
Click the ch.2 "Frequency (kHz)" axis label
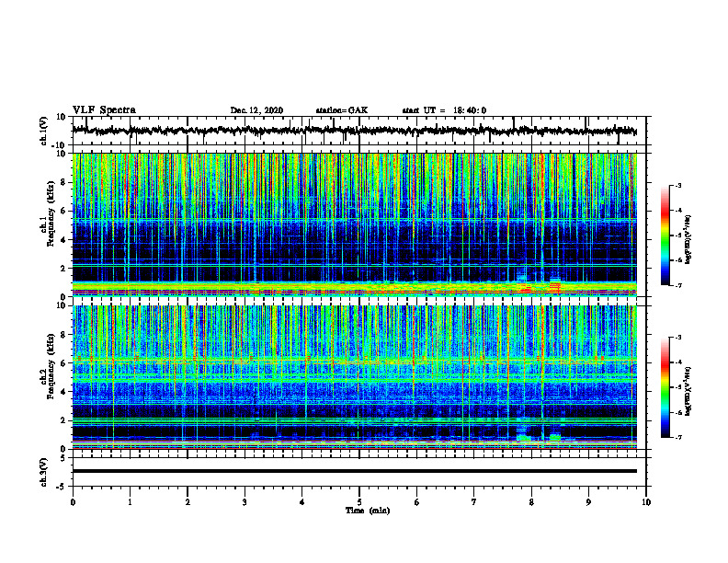(x=50, y=366)
